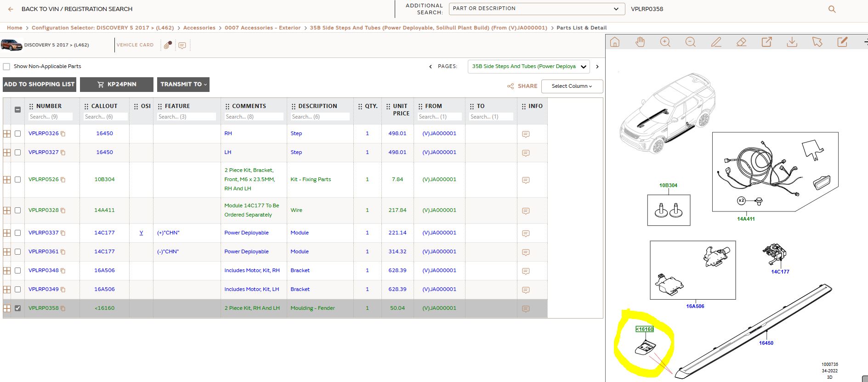Click the Number column search field
Image resolution: width=868 pixels, height=382 pixels.
(x=51, y=117)
